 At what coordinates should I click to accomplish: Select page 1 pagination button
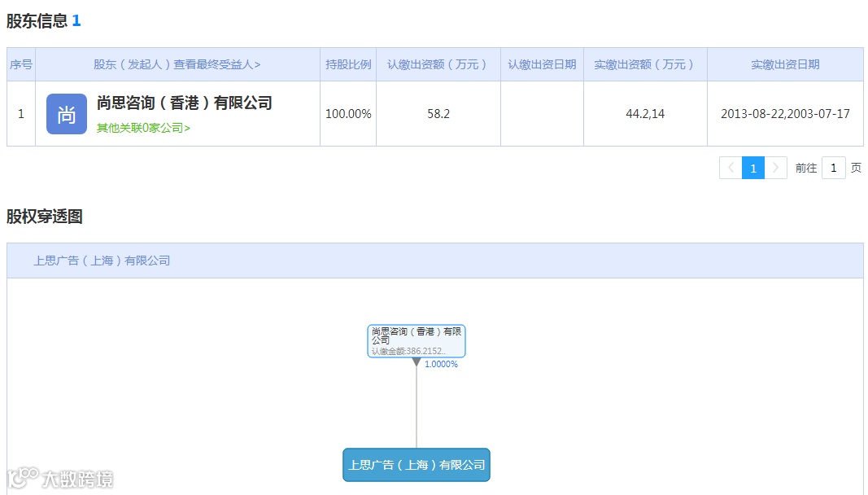753,168
